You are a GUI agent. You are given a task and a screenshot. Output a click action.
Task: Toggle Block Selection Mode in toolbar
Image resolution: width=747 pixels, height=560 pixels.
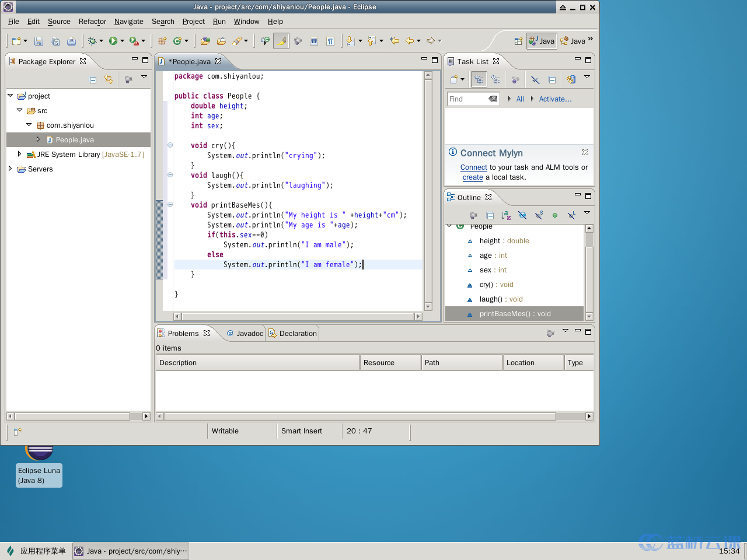pos(314,41)
